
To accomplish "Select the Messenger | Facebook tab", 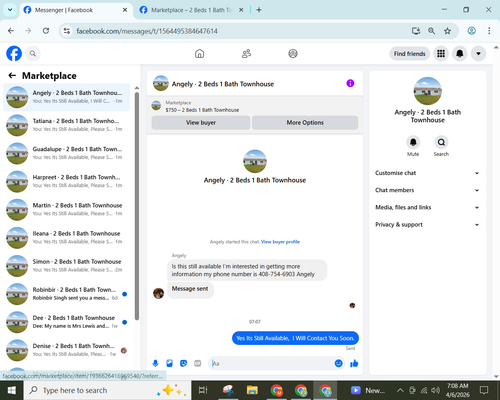I will click(64, 10).
